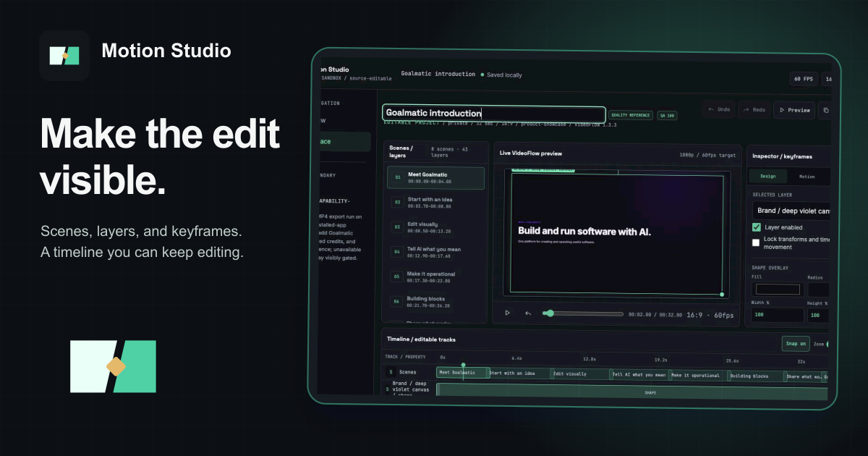Click the QUALITY REFERENCE badge
Screen dimensions: 868x456
[631, 115]
